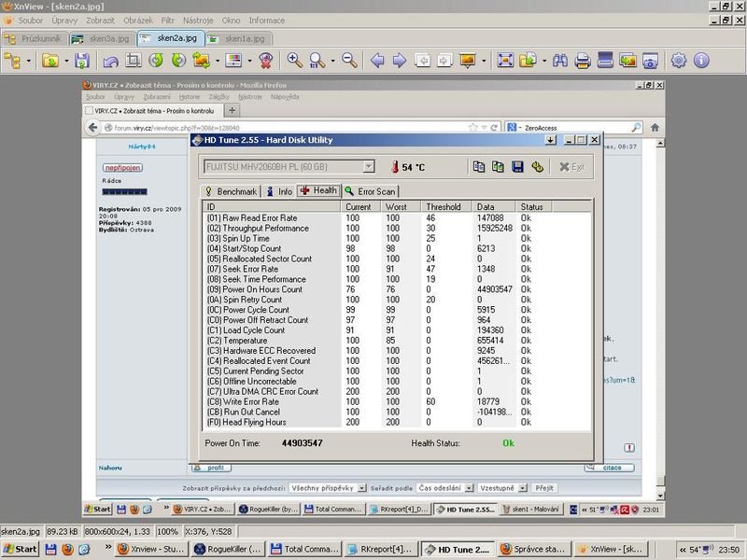Switch to RKreport[4] taskbar button
The image size is (747, 560).
(381, 549)
